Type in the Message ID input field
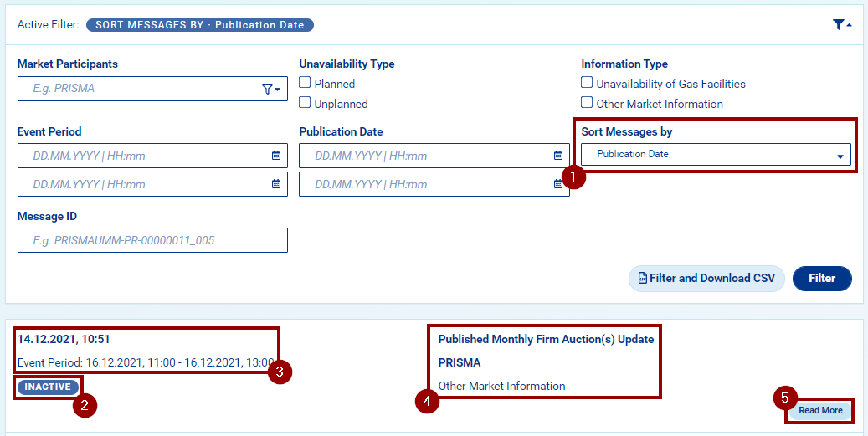 [152, 240]
